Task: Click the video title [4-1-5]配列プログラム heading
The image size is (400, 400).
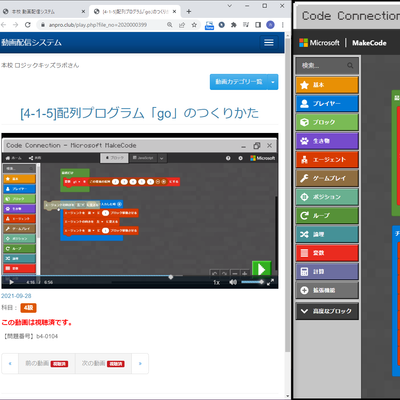Action: click(x=139, y=113)
